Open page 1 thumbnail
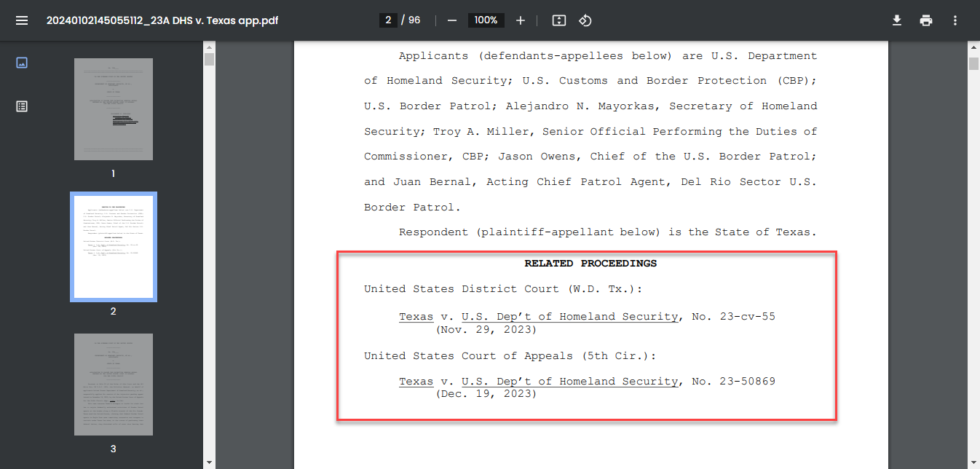The height and width of the screenshot is (469, 980). 114,109
